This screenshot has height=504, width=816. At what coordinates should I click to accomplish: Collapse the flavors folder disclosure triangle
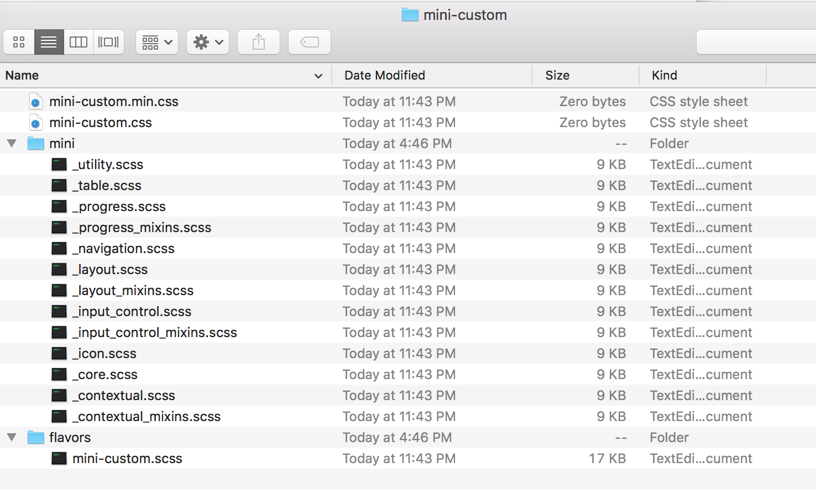tap(12, 438)
